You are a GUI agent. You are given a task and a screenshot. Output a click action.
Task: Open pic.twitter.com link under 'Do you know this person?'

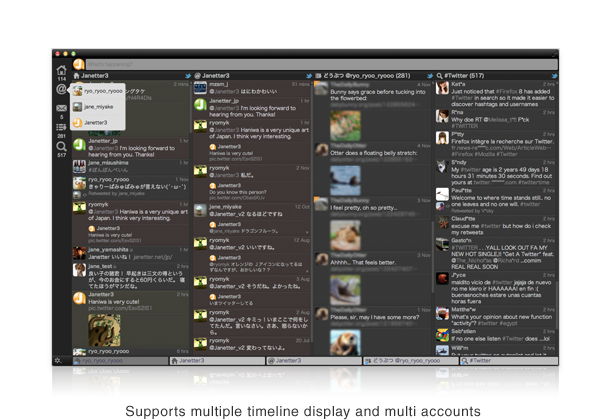(237, 198)
